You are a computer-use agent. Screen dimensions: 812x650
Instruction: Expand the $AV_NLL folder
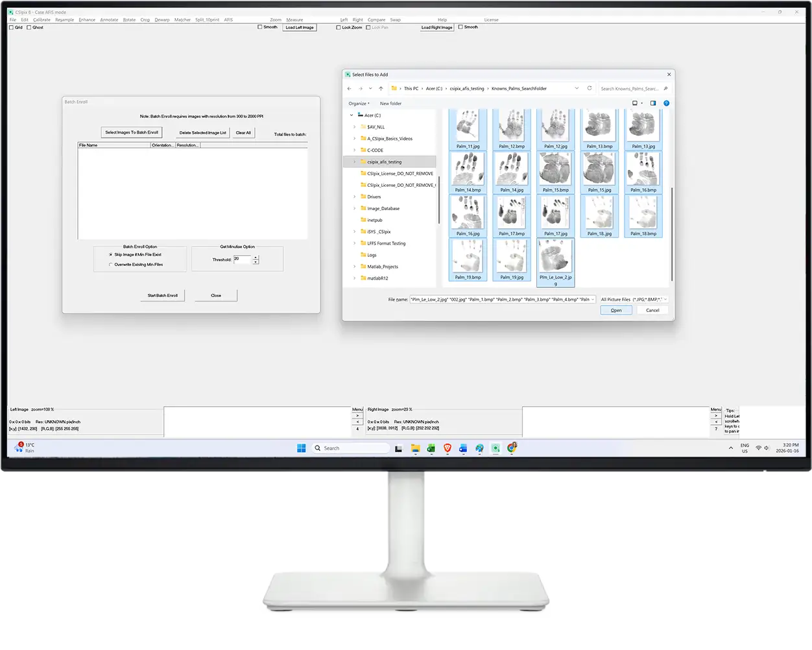click(355, 127)
